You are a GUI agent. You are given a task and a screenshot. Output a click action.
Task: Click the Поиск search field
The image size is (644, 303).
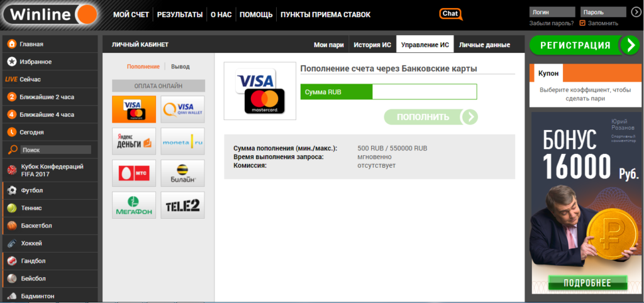pyautogui.click(x=56, y=150)
